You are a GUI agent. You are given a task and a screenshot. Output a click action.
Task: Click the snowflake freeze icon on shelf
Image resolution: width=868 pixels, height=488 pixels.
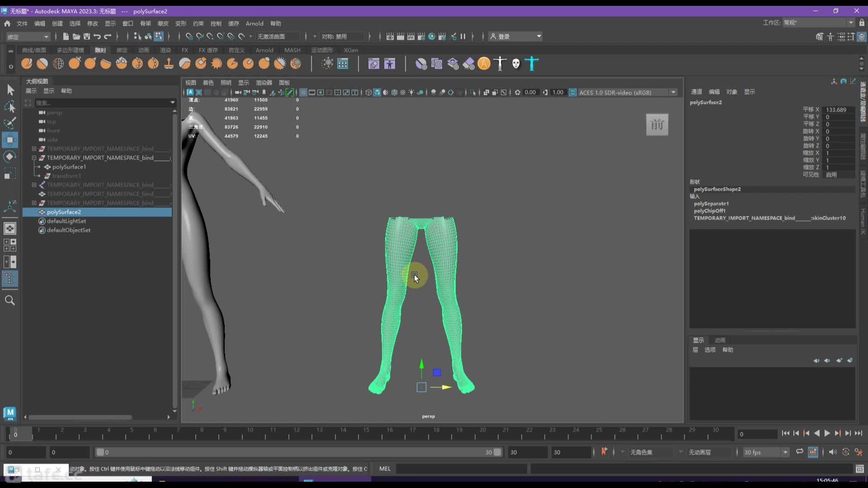click(327, 64)
